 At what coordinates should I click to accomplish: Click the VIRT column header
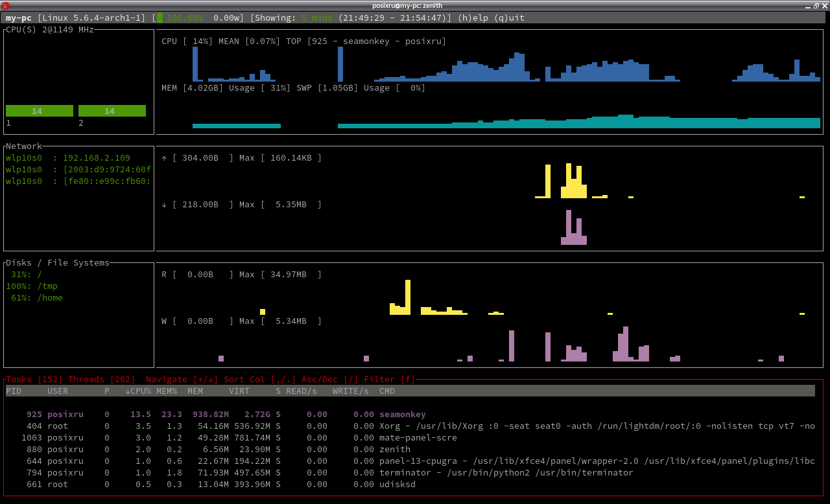[239, 391]
